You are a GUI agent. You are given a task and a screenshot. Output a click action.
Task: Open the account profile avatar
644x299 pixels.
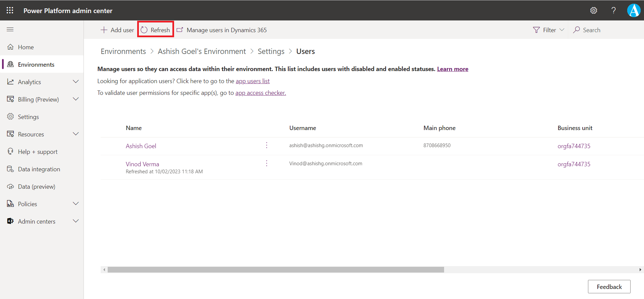click(634, 10)
